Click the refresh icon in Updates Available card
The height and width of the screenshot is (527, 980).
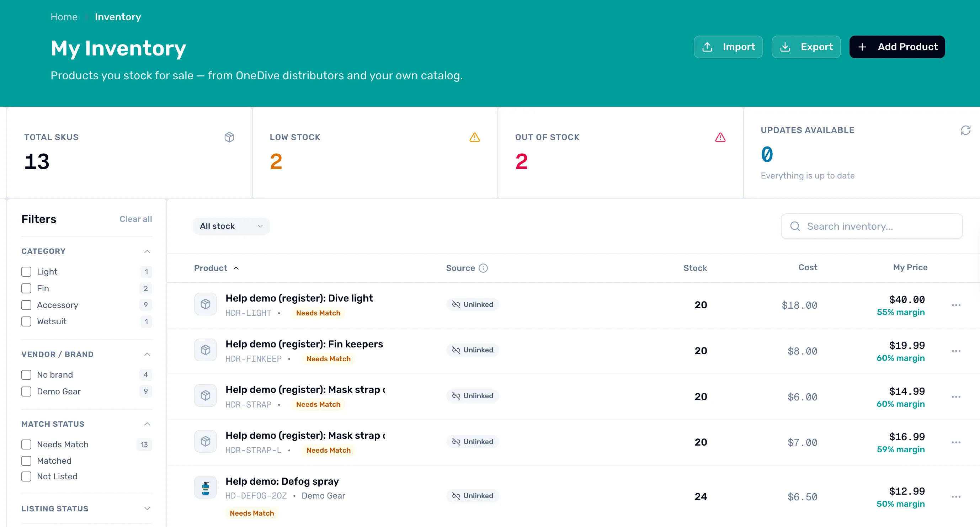(965, 130)
